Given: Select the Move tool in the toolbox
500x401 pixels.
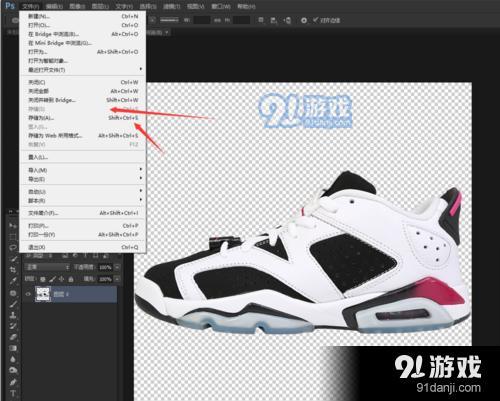Looking at the screenshot, I should [x=13, y=226].
